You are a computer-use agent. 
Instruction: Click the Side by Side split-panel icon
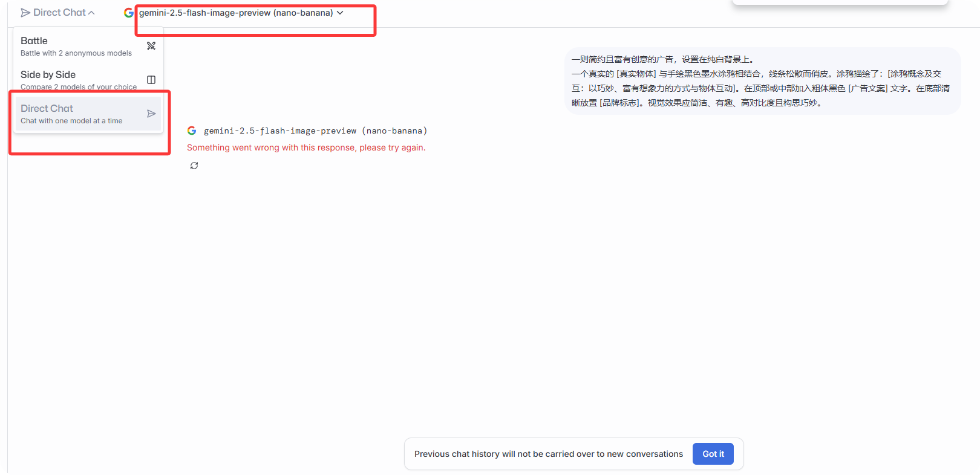click(151, 80)
